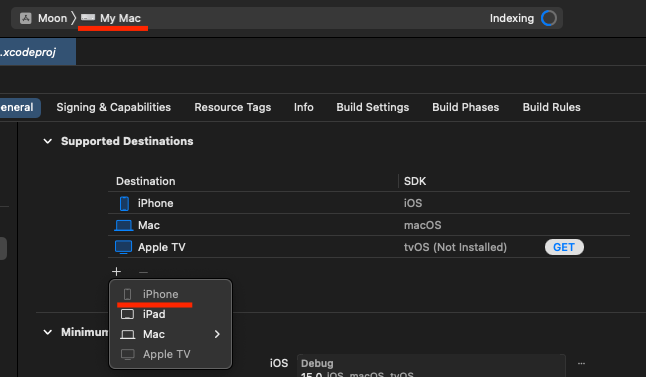
Task: Select the Apple TV destination row icon
Action: coord(124,247)
